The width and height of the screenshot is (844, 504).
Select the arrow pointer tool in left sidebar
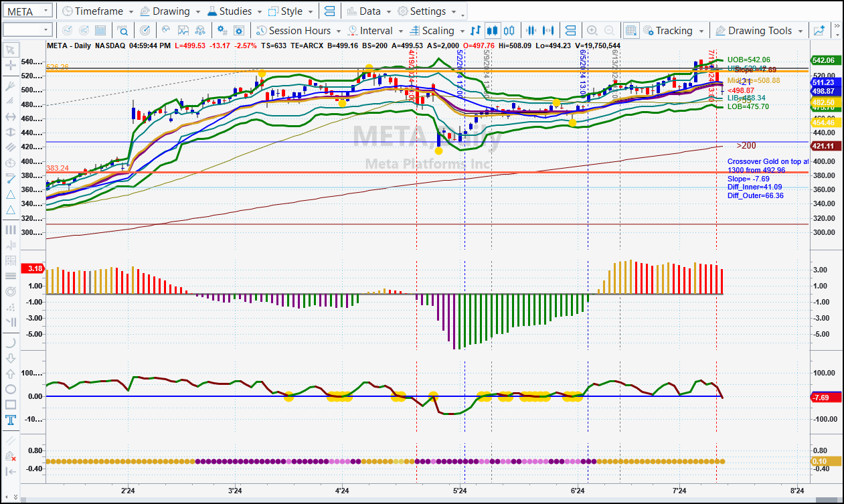tap(11, 51)
